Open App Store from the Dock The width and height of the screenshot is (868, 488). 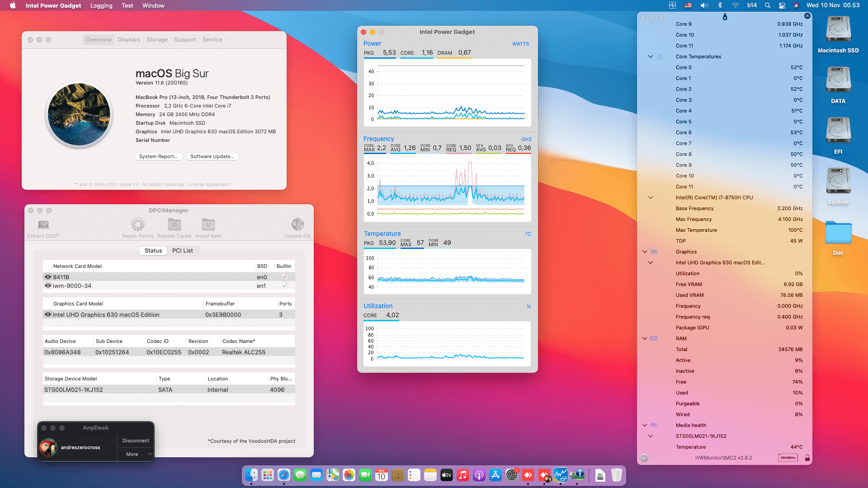click(x=495, y=475)
